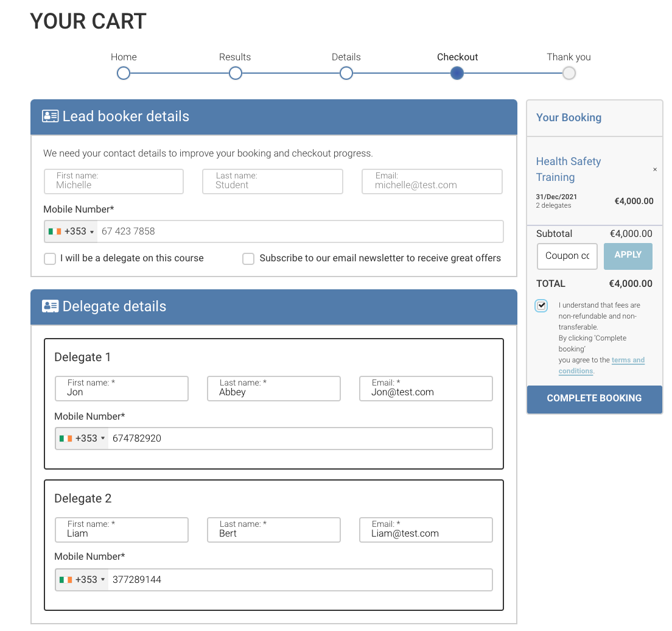Click the Ireland flag in lead booker mobile field
Screen dimensions: 672x631
[x=55, y=231]
